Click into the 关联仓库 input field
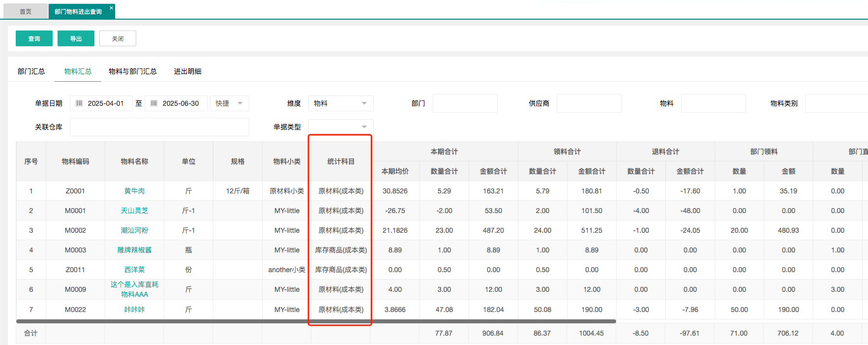Viewport: 868px width, 345px height. (x=159, y=127)
